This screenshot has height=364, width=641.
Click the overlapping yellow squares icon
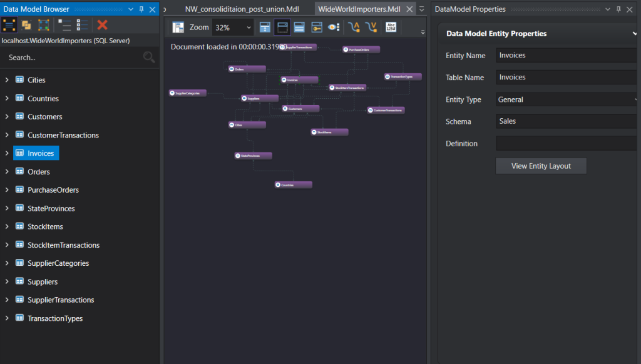26,25
